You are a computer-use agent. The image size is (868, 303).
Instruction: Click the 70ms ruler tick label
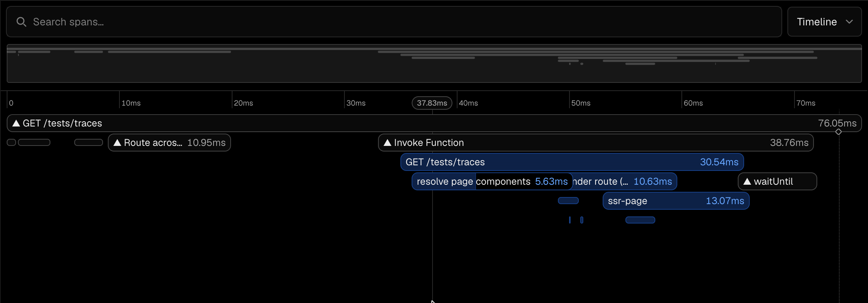pyautogui.click(x=806, y=103)
